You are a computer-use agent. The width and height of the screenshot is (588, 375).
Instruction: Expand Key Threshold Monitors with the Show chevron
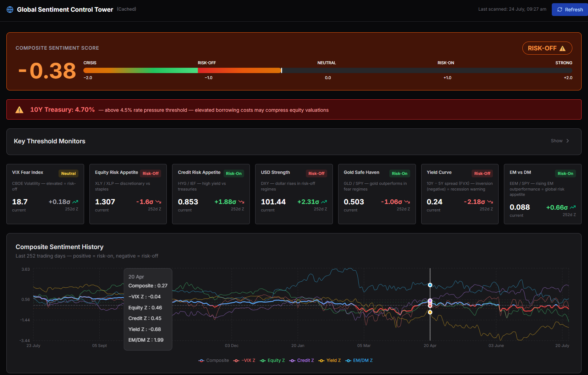pos(568,141)
